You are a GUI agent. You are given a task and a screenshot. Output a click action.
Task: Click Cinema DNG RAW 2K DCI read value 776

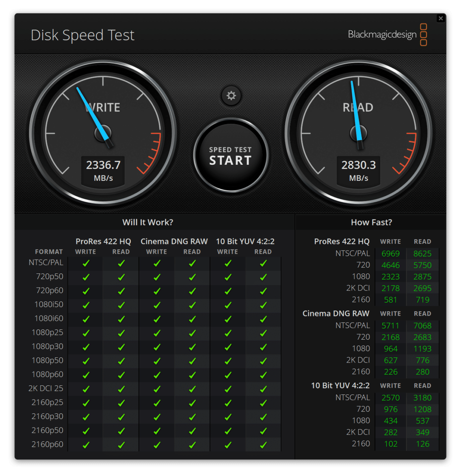point(422,360)
